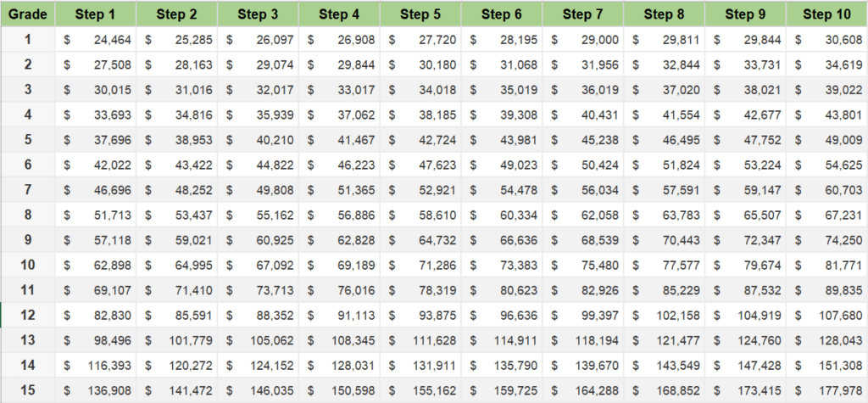Image resolution: width=868 pixels, height=403 pixels.
Task: Click the Step 1 column header
Action: [x=96, y=14]
